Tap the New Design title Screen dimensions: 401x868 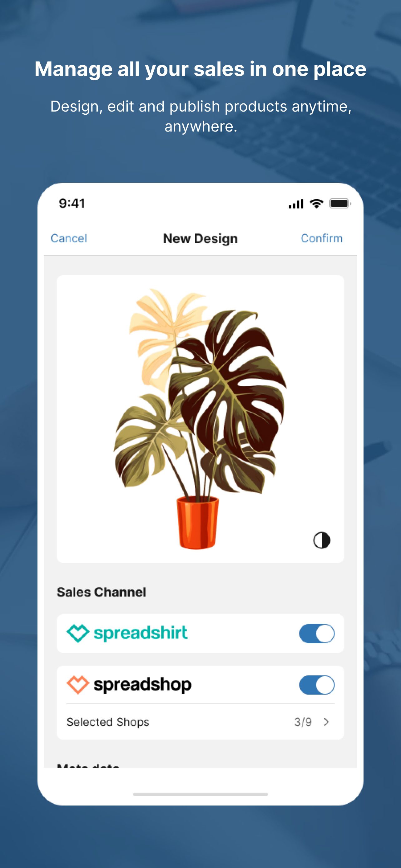coord(200,239)
